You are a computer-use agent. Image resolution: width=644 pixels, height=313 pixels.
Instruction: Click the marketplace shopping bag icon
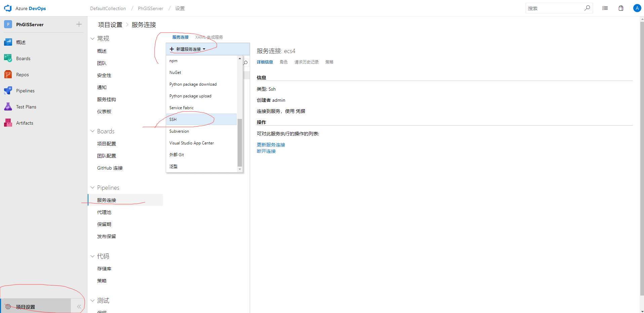pyautogui.click(x=621, y=8)
